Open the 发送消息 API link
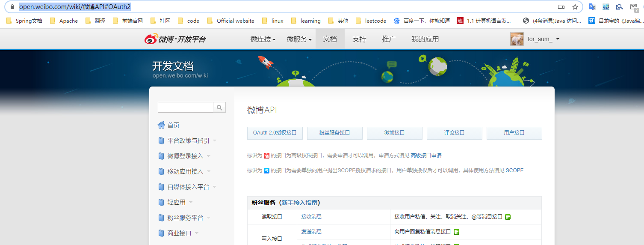The height and width of the screenshot is (245, 644). point(311,232)
